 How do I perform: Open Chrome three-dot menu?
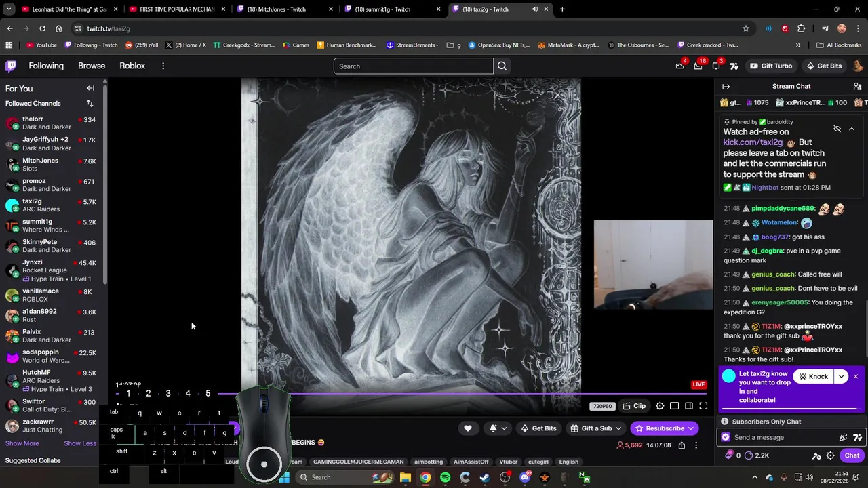[x=858, y=28]
